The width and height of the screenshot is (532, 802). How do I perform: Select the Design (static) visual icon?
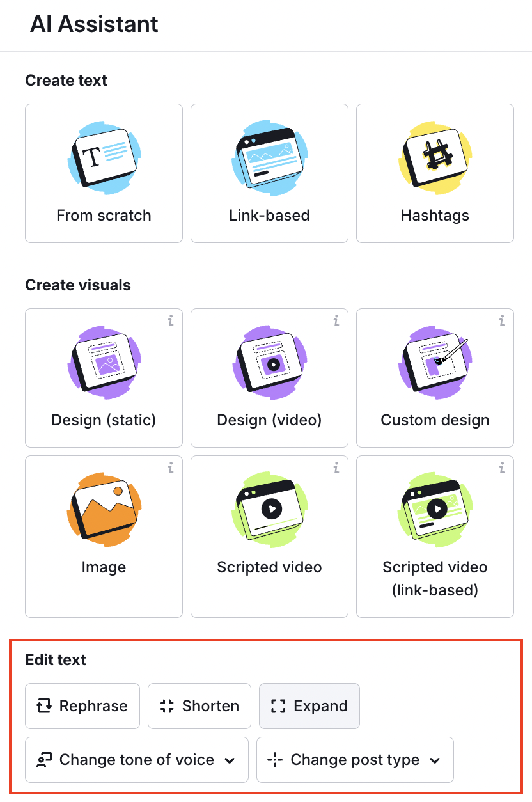click(x=104, y=362)
